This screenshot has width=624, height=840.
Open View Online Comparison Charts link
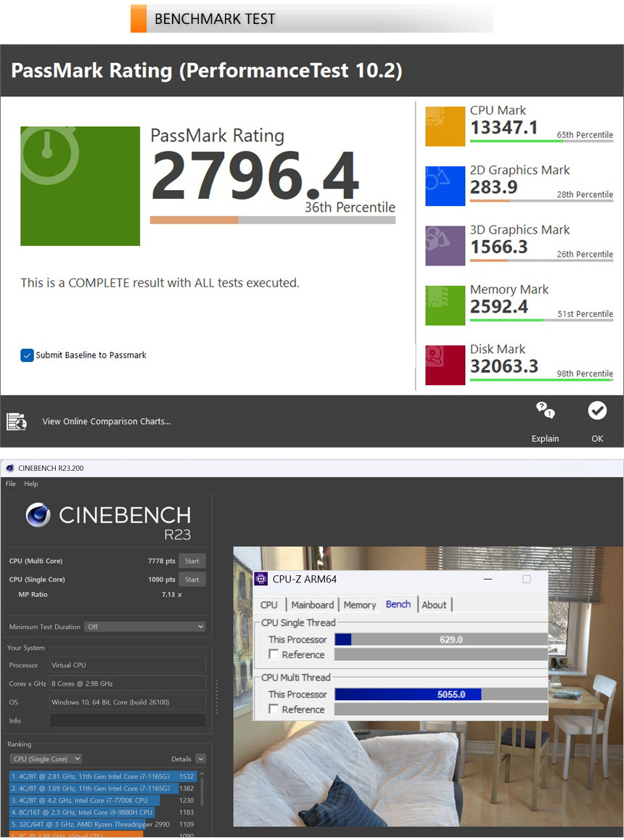(x=107, y=421)
